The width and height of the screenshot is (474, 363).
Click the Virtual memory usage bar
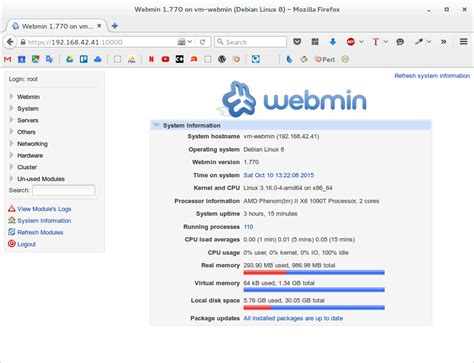pos(314,290)
